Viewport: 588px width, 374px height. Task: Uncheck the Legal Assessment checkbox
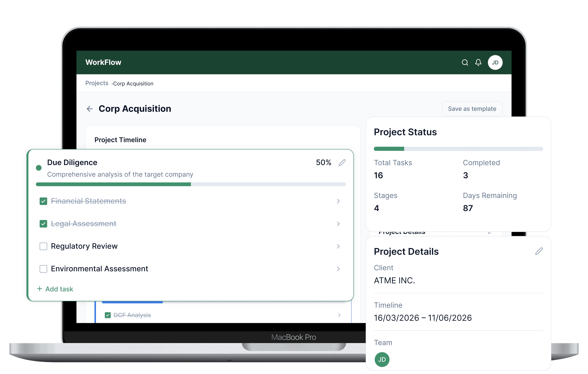tap(44, 224)
